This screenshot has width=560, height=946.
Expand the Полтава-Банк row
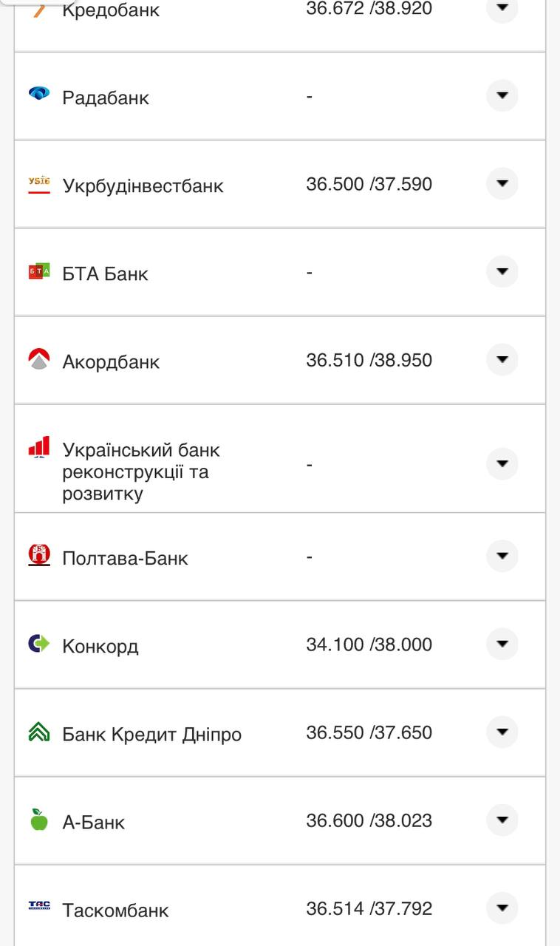click(502, 556)
